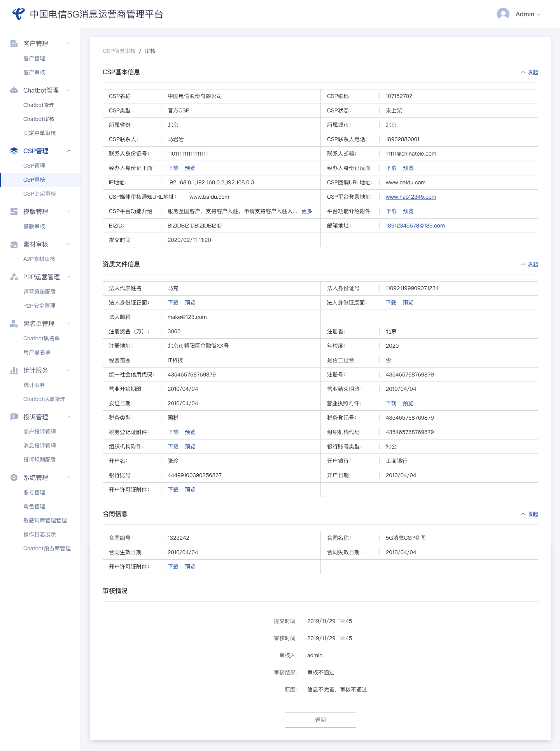This screenshot has width=560, height=751.
Task: Click 更多 to expand platform introduction
Action: [307, 211]
